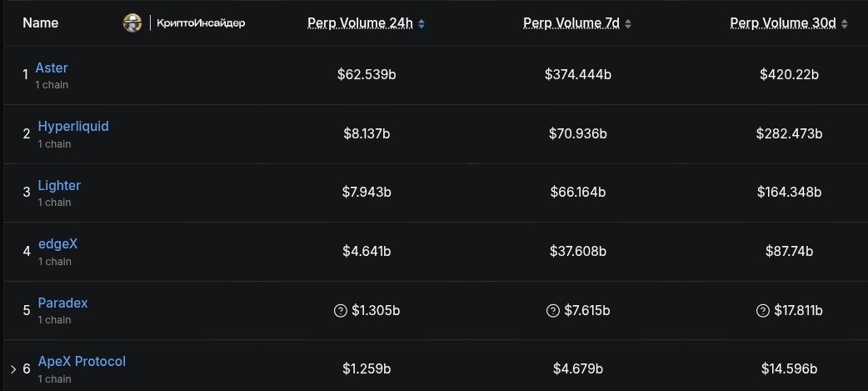Click Aster's $62.539b 24h volume cell
868x391 pixels.
[367, 75]
